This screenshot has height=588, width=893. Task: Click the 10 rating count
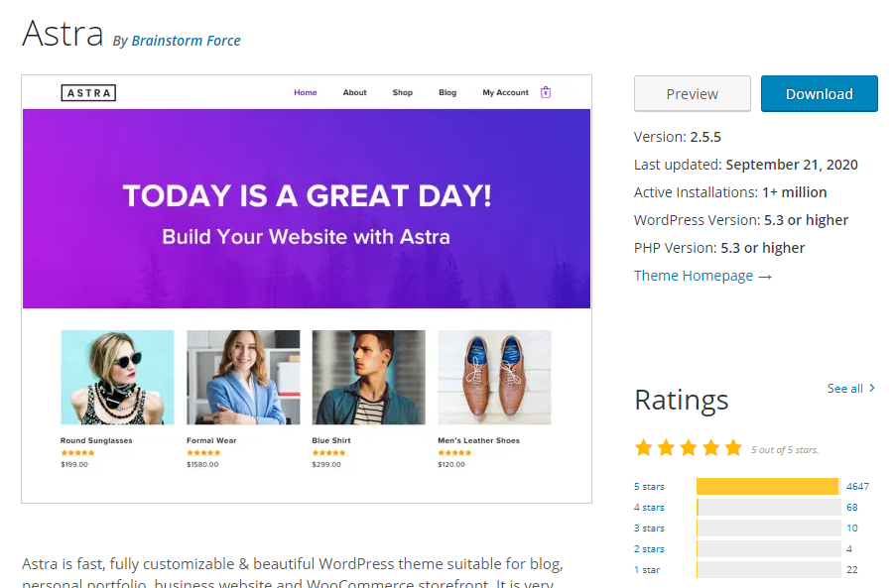click(852, 529)
